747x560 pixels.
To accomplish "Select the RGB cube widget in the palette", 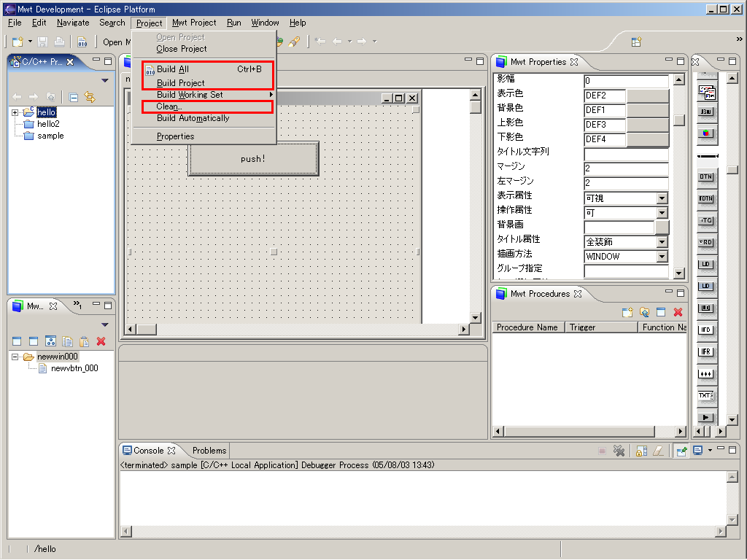I will click(705, 133).
